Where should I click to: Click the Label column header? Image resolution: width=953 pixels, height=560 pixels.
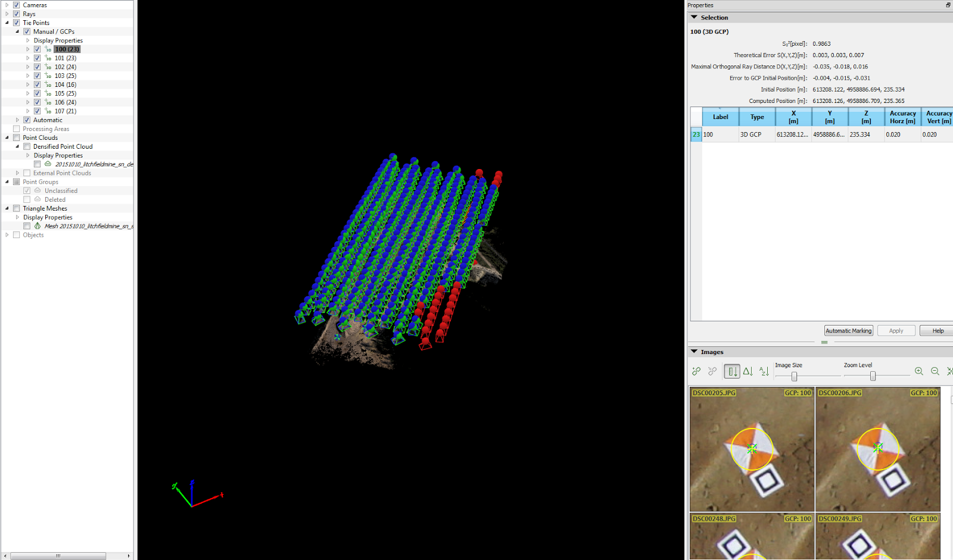point(721,117)
